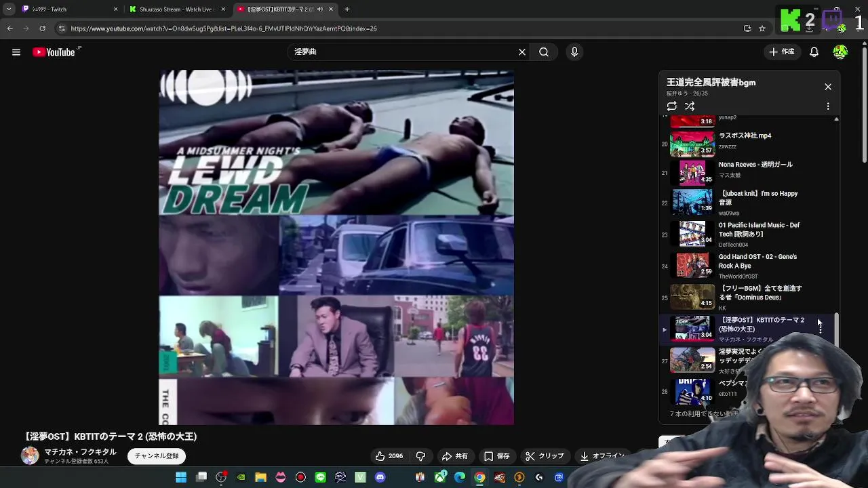Open the YouTube account avatar menu

pyautogui.click(x=840, y=52)
